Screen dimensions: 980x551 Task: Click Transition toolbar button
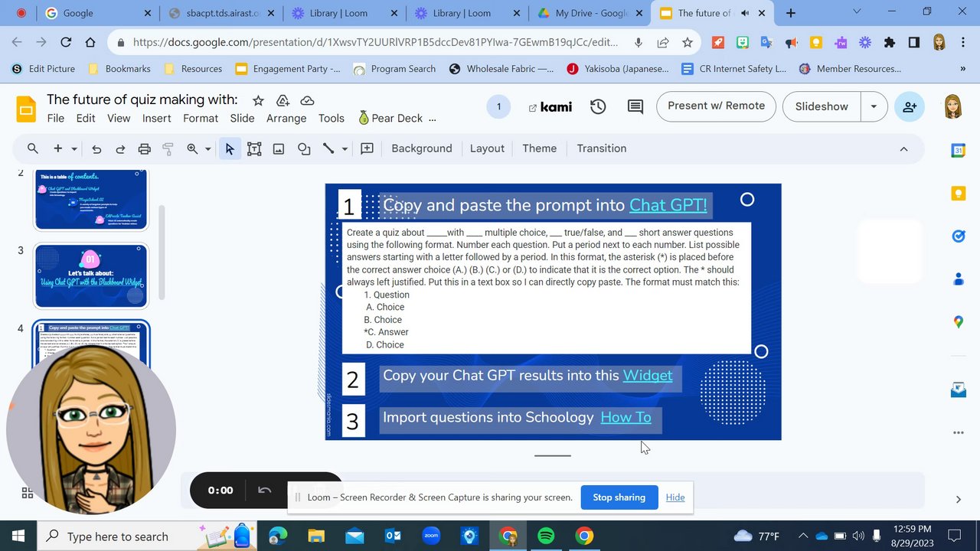pos(602,148)
